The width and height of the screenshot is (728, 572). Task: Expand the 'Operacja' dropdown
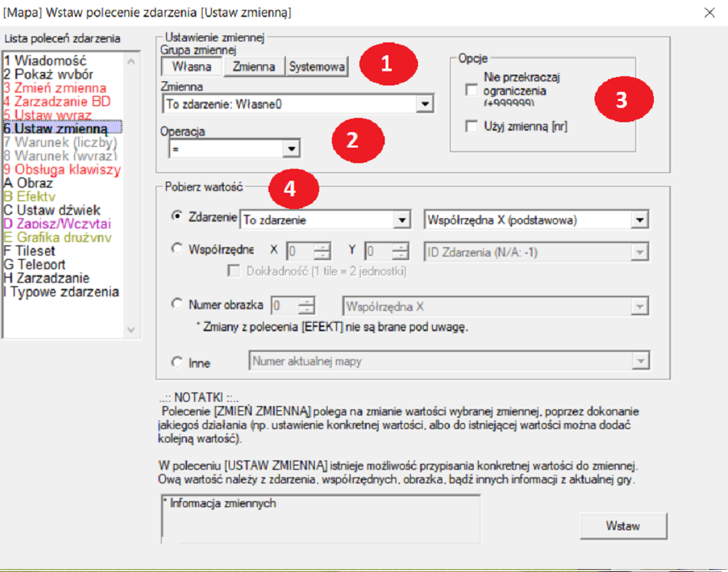pyautogui.click(x=288, y=148)
